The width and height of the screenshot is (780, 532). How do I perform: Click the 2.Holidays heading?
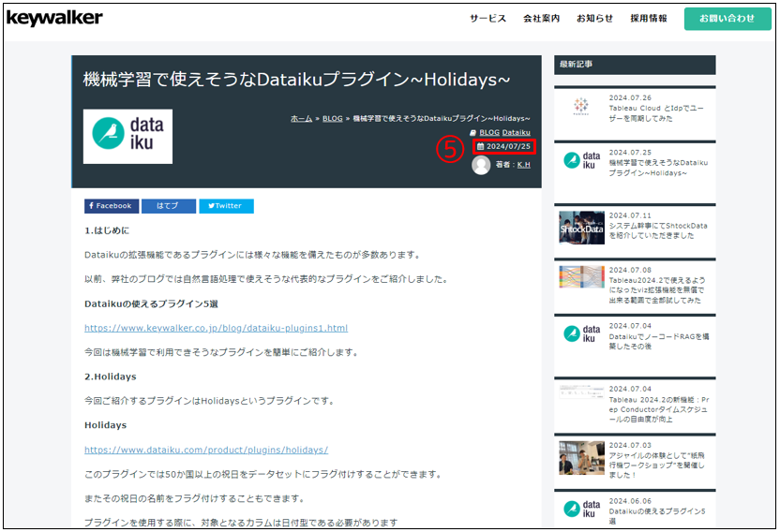click(x=111, y=377)
